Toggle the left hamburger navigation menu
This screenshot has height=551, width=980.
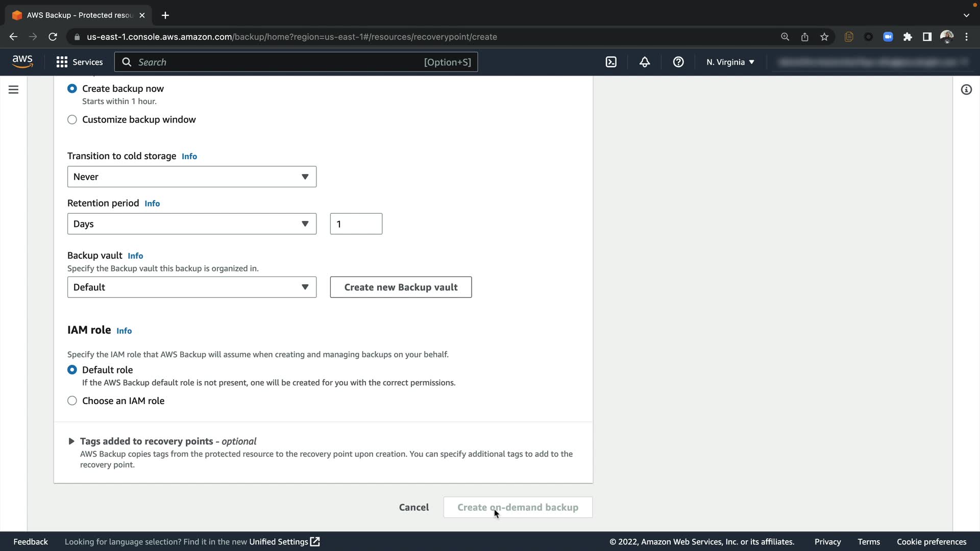pos(14,90)
